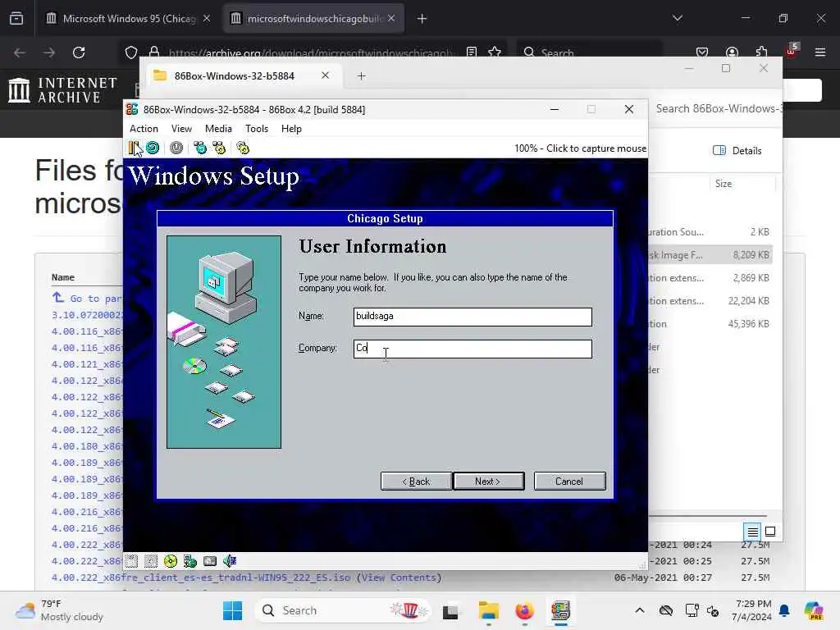
Task: Switch to the Microsoft Windows 95 (Chicago) Firefox tab
Action: pos(129,19)
